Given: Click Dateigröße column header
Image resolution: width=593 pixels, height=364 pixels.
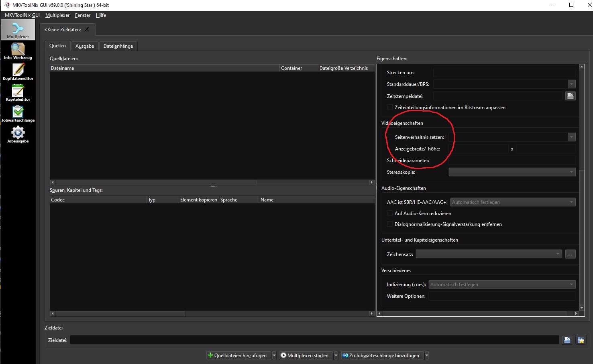Looking at the screenshot, I should 331,68.
